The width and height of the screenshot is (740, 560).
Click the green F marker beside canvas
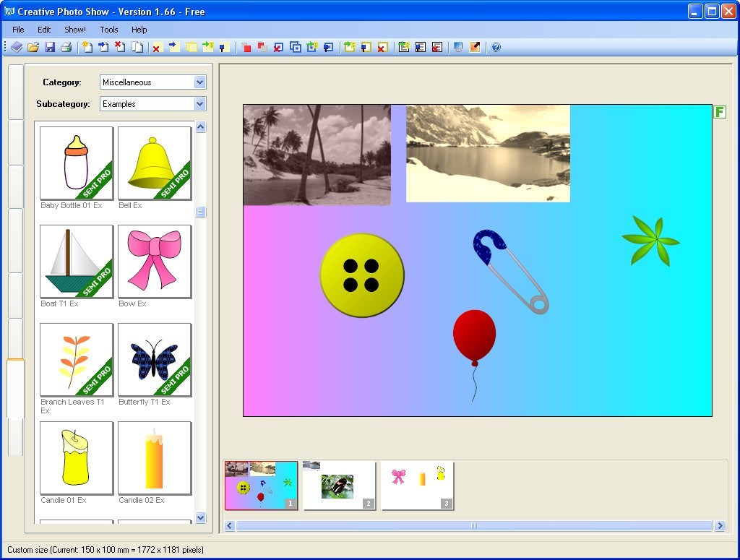coord(720,112)
